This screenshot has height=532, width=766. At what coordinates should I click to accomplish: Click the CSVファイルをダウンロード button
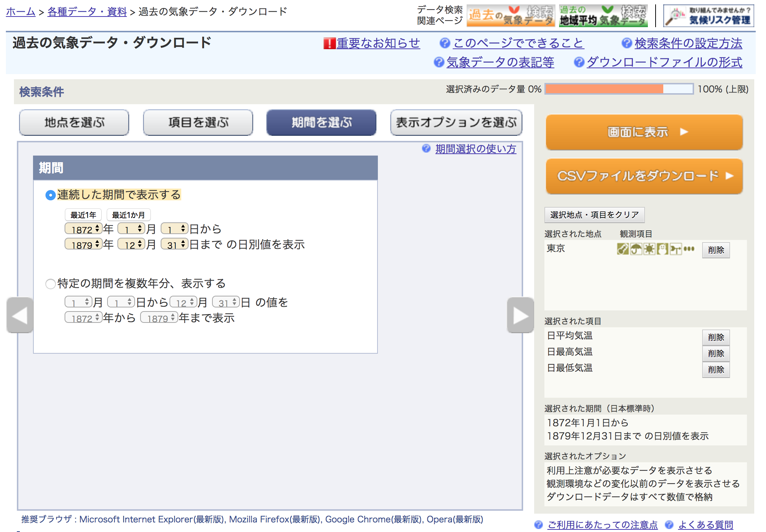pyautogui.click(x=644, y=176)
